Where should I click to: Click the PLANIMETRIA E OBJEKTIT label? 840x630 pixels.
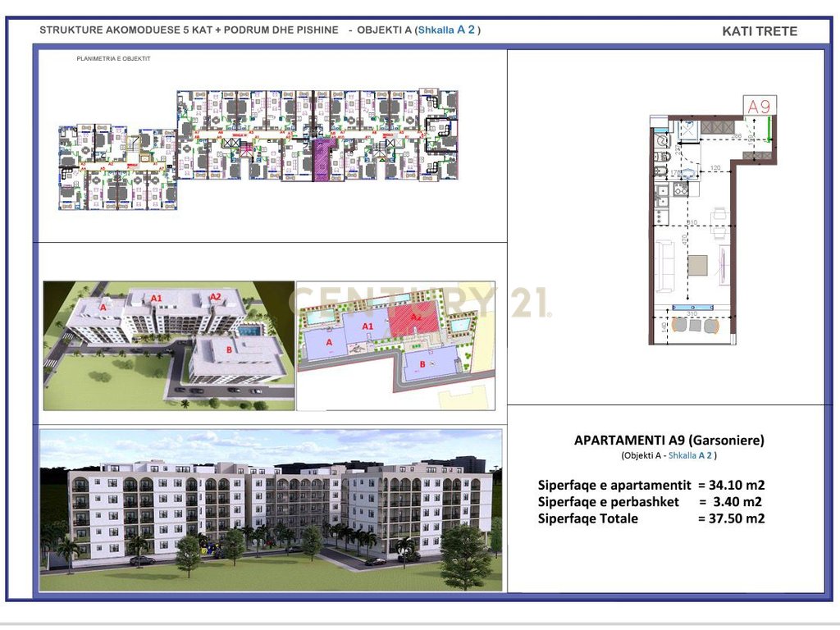[115, 58]
